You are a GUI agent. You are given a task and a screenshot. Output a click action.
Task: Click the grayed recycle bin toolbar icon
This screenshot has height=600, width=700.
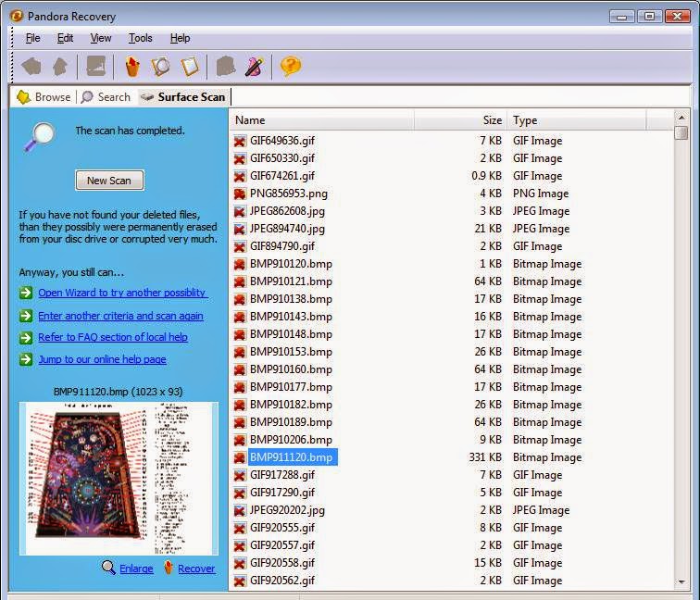(x=225, y=67)
